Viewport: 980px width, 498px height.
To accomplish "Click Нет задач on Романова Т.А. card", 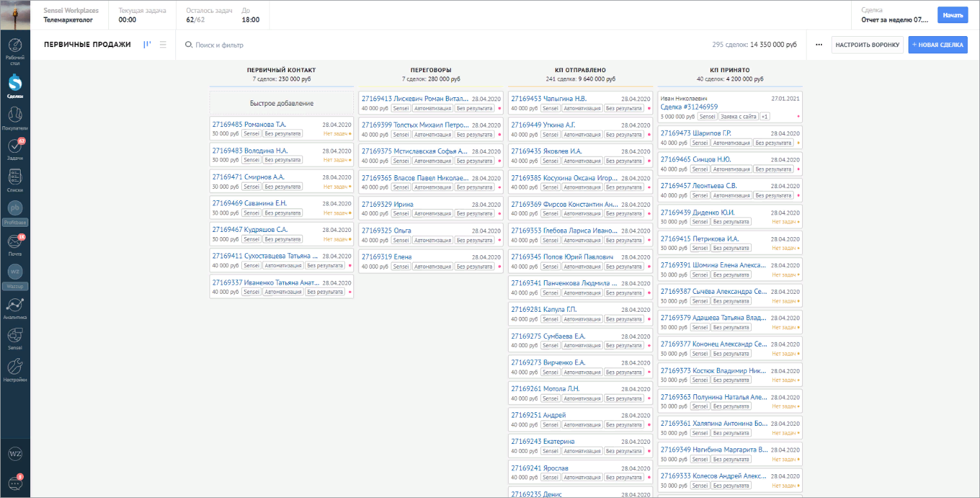I will (337, 134).
